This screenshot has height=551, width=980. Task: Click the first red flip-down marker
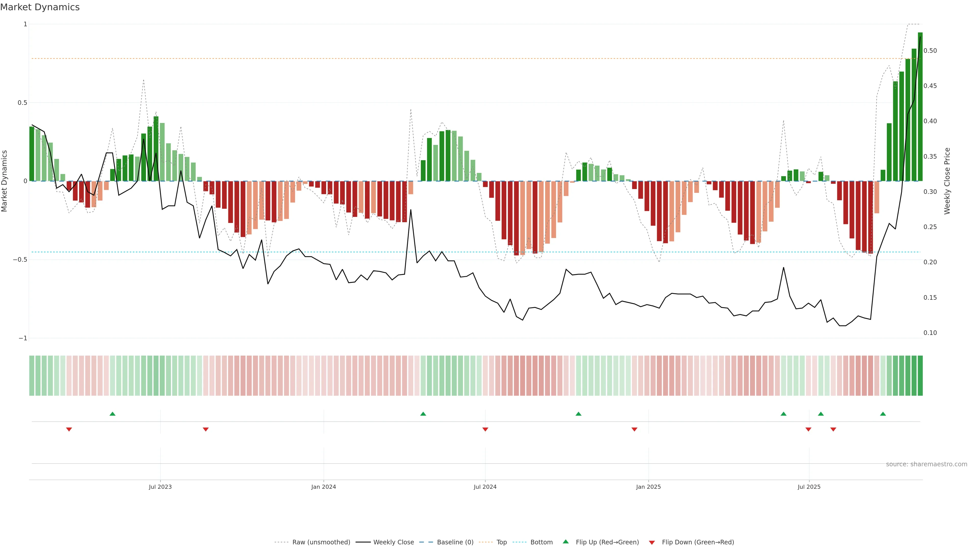[x=69, y=429]
